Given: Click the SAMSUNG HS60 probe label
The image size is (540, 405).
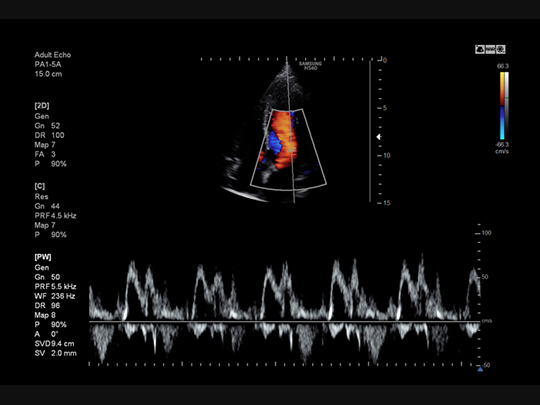Looking at the screenshot, I should tap(310, 66).
